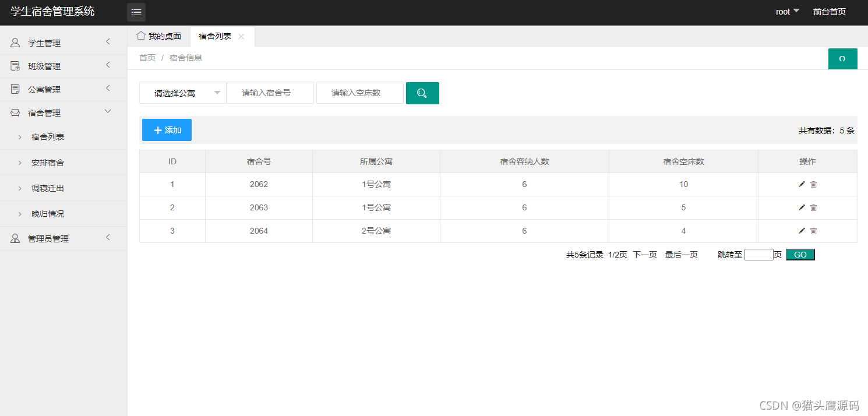This screenshot has height=416, width=868.
Task: Edit the row for dormitory 2064
Action: coord(802,231)
